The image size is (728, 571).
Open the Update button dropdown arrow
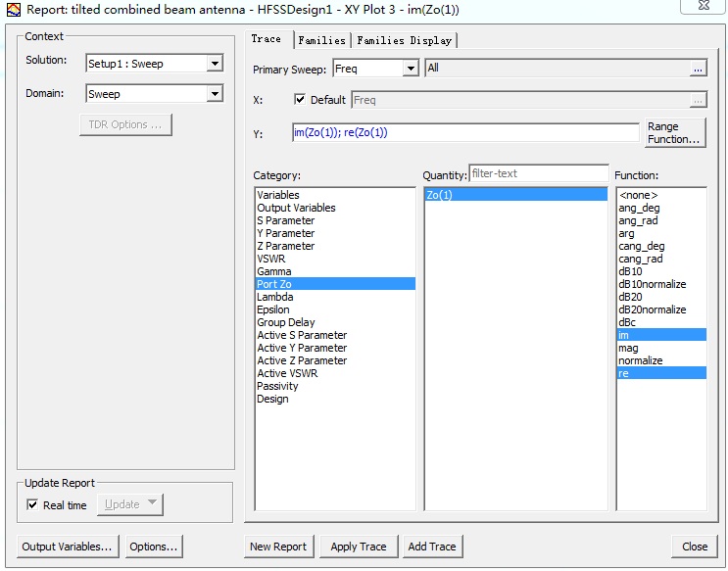click(152, 502)
